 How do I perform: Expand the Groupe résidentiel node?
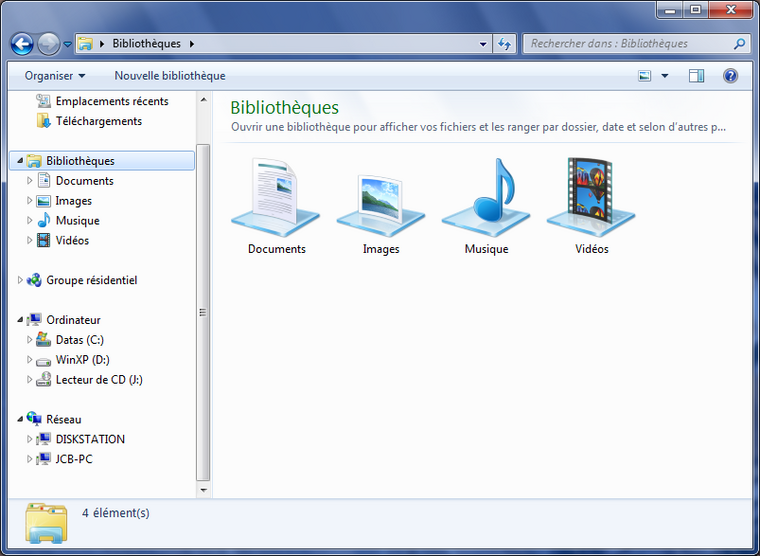(x=20, y=280)
